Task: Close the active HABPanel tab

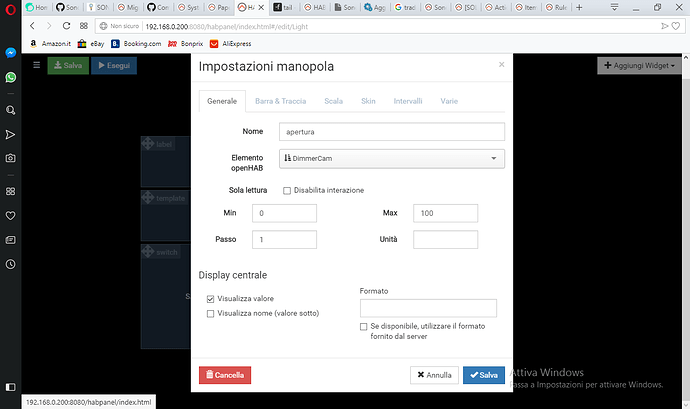Action: click(261, 7)
